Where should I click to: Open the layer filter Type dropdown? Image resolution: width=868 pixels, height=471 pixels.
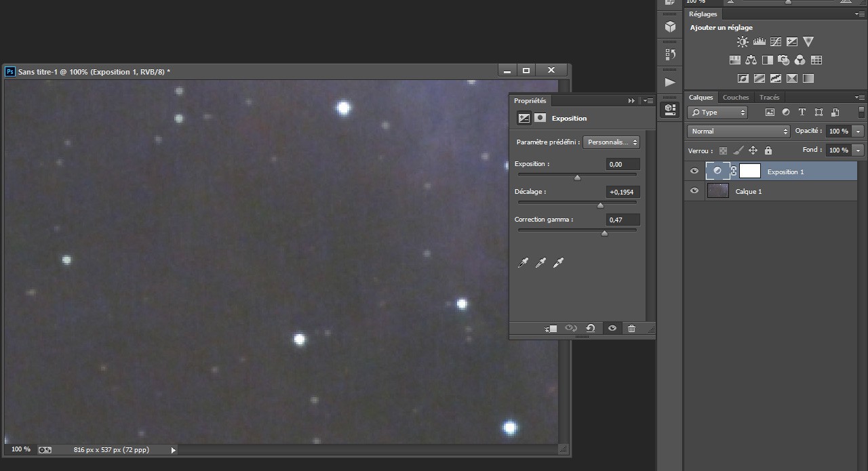717,112
